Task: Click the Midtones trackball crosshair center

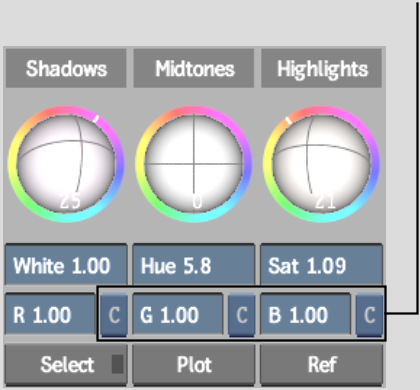Action: pyautogui.click(x=194, y=164)
